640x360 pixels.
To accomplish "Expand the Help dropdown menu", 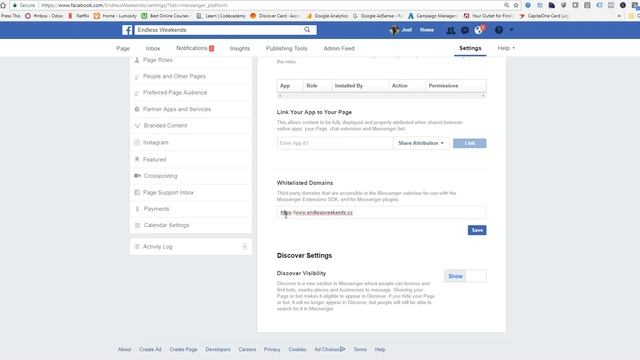I will point(506,48).
